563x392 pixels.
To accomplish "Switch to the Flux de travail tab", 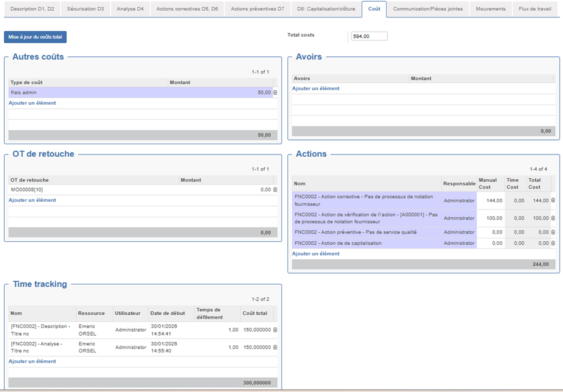I will click(535, 9).
